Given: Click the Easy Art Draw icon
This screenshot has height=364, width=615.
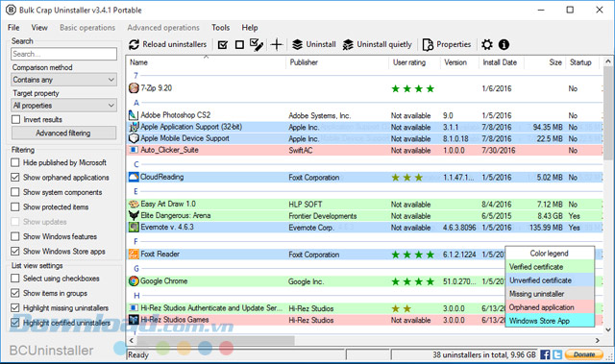Looking at the screenshot, I should [134, 205].
